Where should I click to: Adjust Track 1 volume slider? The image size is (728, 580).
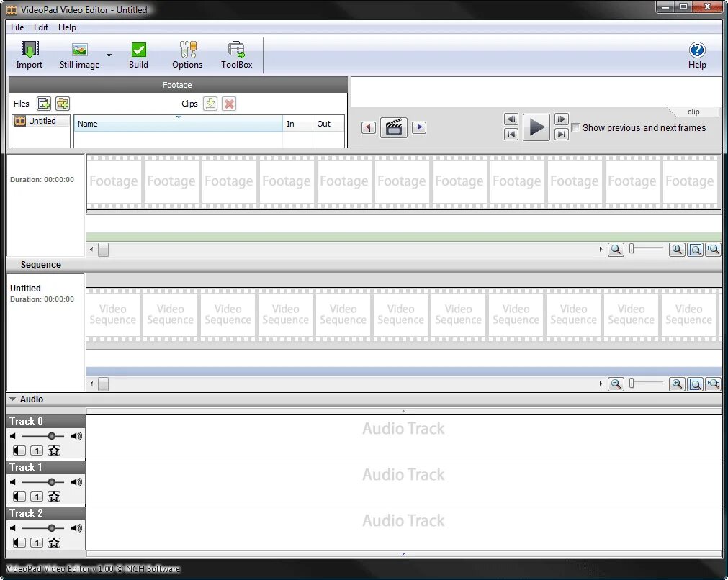[x=52, y=481]
